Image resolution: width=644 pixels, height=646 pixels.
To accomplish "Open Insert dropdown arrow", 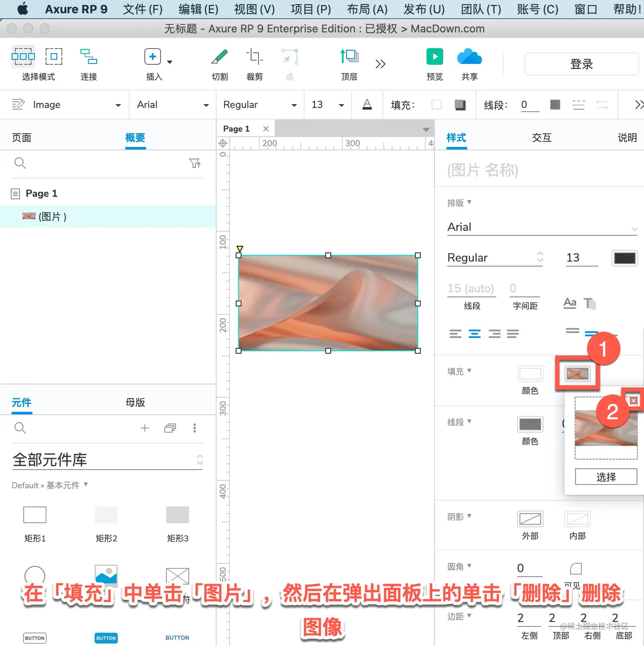I will click(170, 62).
